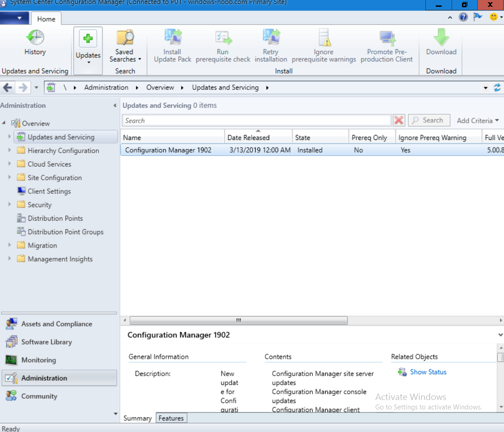Collapse the details pane with the chevron
504x432 pixels.
pos(500,335)
